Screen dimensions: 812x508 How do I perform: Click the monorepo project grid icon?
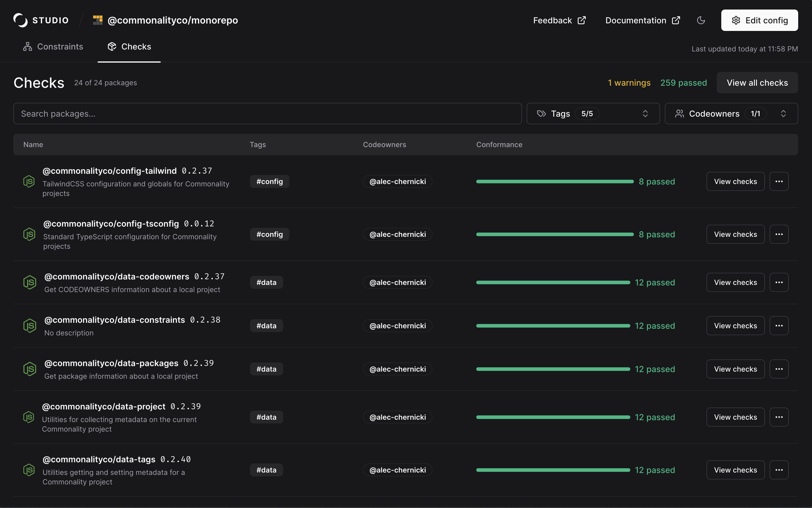(97, 20)
